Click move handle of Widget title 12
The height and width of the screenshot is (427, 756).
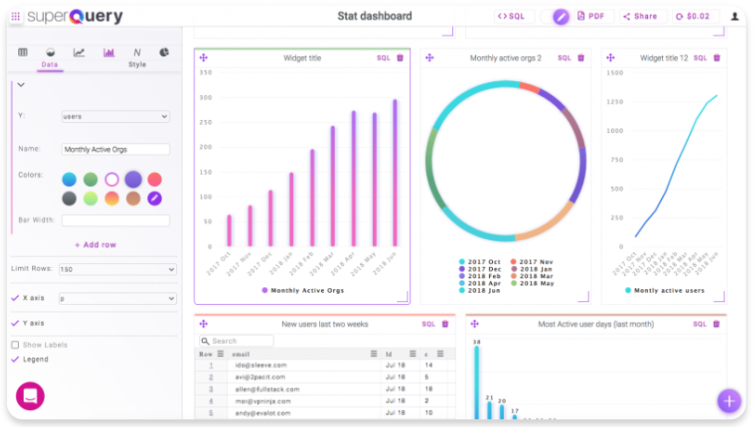point(610,58)
